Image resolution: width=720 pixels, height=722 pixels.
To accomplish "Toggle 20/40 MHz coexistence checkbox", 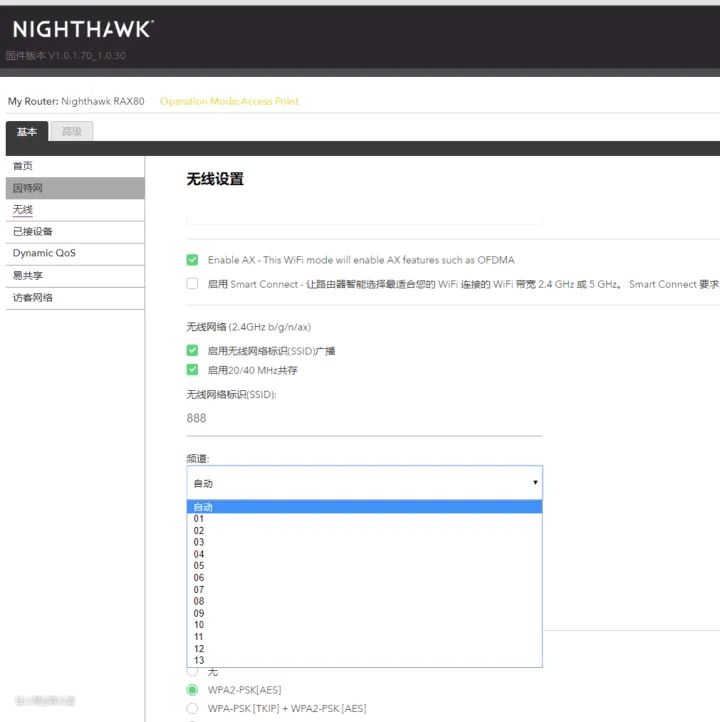I will [192, 370].
